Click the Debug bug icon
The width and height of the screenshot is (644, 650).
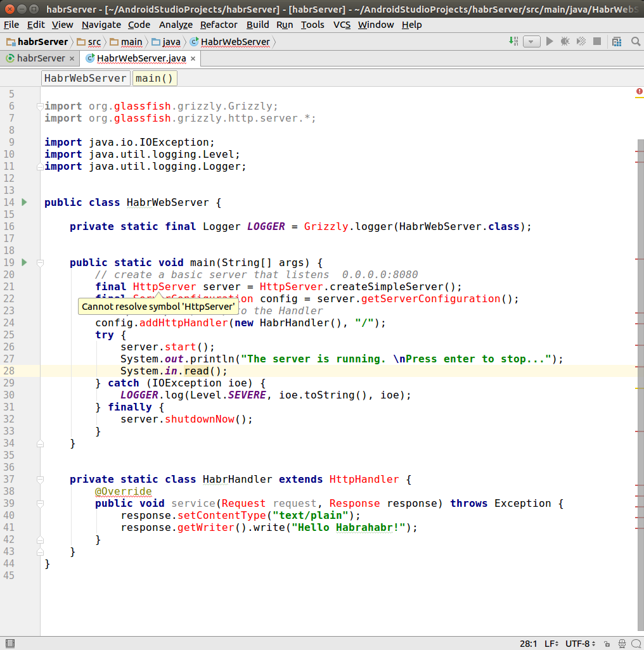[565, 41]
